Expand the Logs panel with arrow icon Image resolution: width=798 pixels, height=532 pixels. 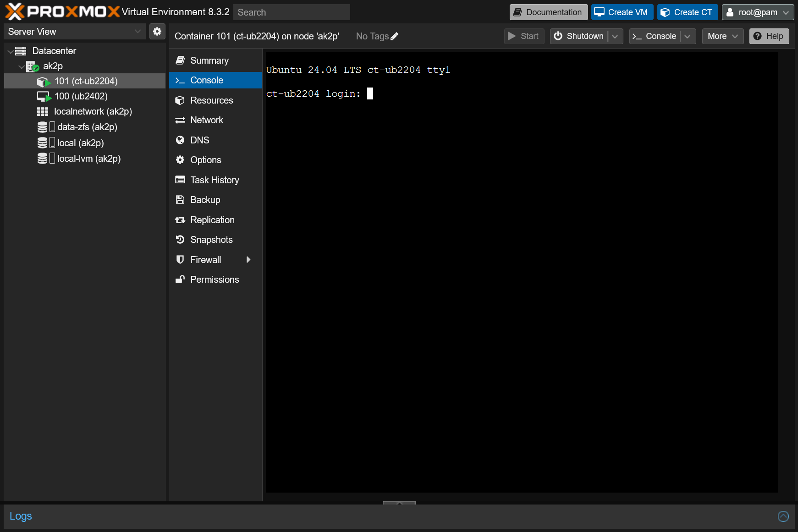tap(783, 516)
